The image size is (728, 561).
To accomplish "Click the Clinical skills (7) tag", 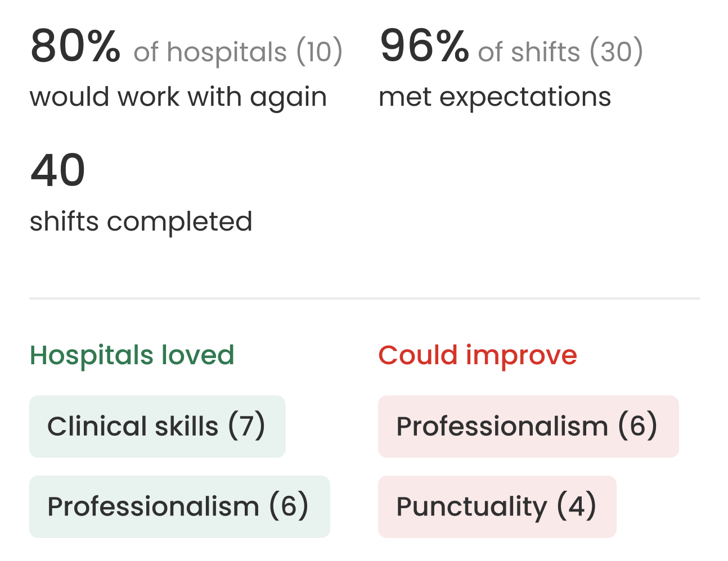I will click(157, 426).
